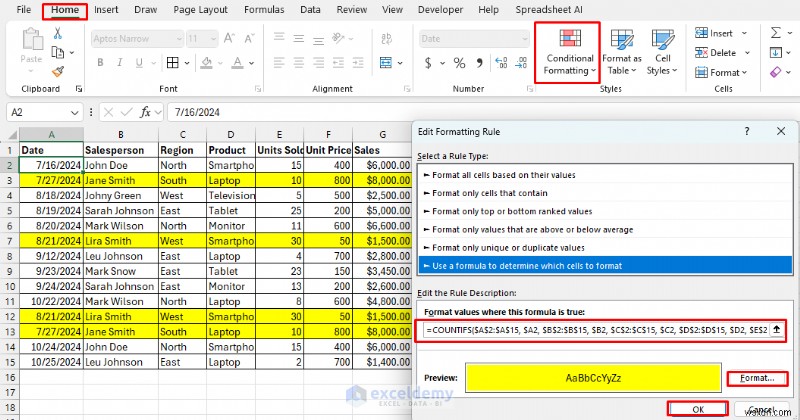Click Increase Indent icon
Viewport: 800px width, 420px height.
pos(358,63)
